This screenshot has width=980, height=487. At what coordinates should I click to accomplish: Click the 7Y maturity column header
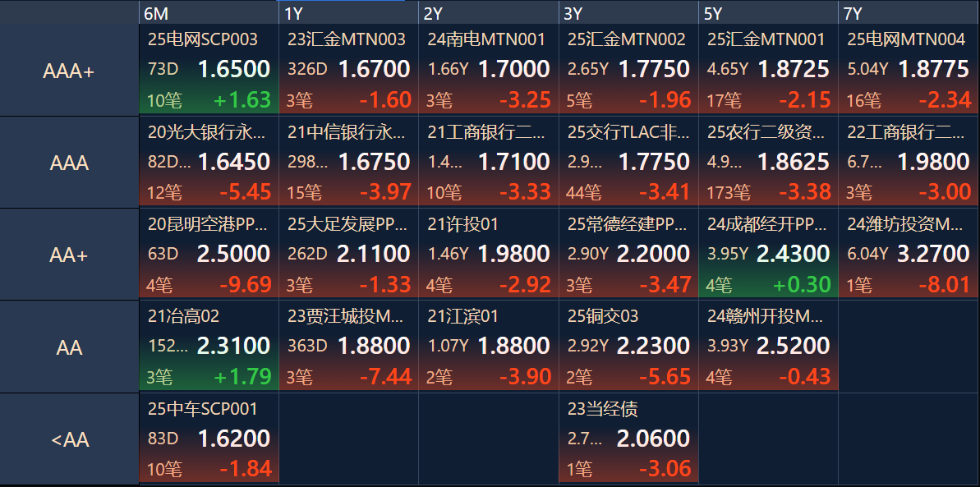tap(909, 12)
